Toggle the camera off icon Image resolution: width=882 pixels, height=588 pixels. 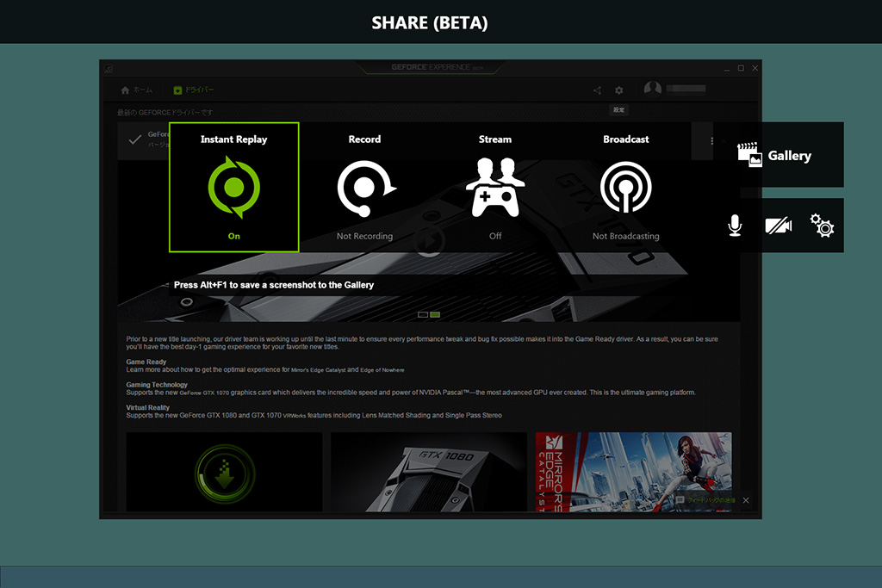pos(779,226)
